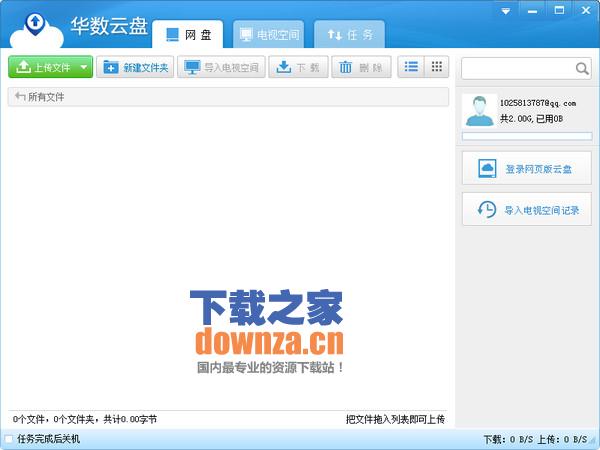
Task: Click the account email 1025813787@qq.com
Action: (538, 103)
